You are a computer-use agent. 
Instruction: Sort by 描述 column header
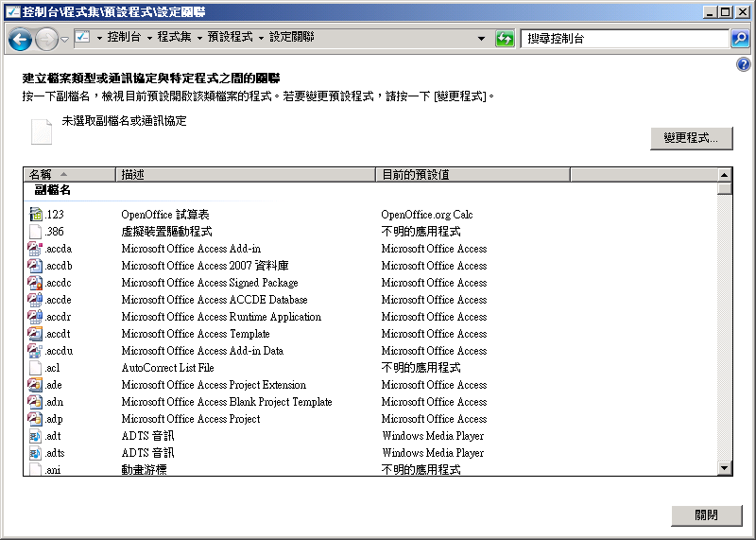(x=246, y=175)
